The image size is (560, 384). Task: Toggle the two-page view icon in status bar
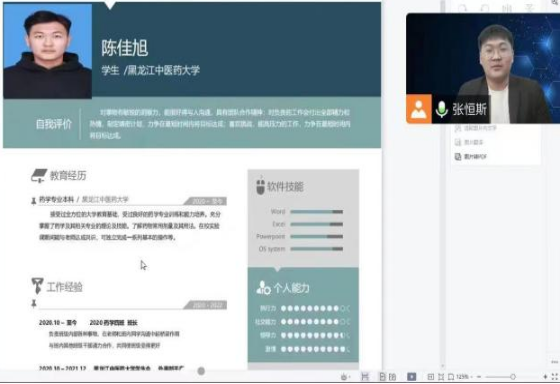click(392, 376)
